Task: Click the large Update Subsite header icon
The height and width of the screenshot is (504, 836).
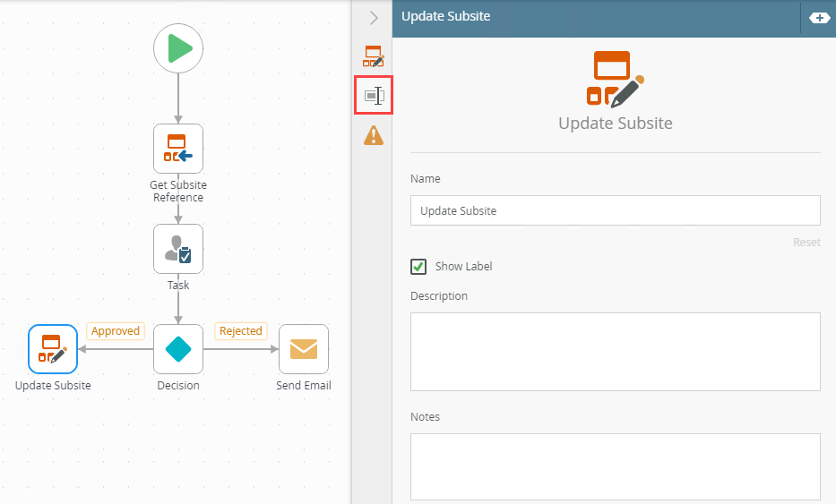Action: point(616,79)
